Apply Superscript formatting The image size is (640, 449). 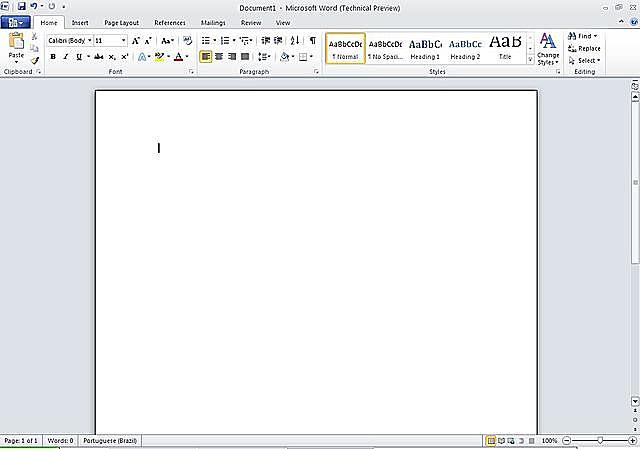[124, 57]
